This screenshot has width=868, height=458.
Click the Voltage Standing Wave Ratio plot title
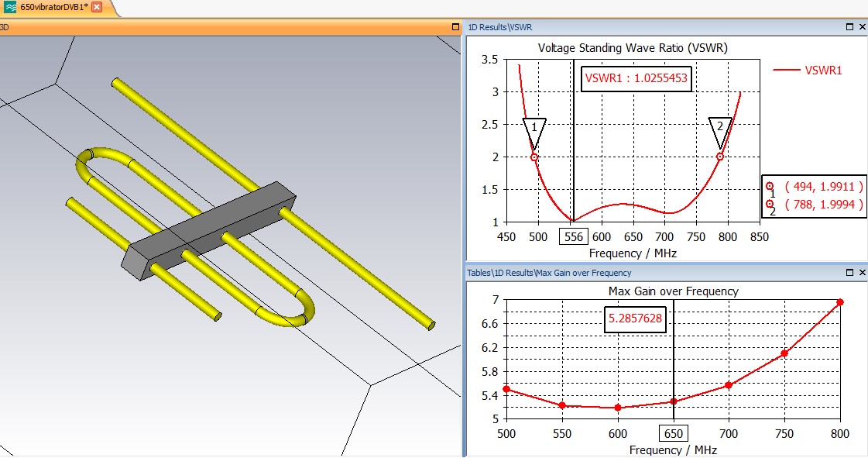click(x=633, y=48)
